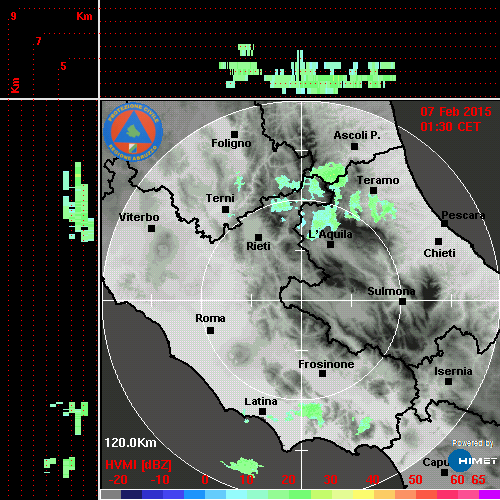Click the dark navy swatch on the color scale
The image size is (500, 500).
(131, 494)
